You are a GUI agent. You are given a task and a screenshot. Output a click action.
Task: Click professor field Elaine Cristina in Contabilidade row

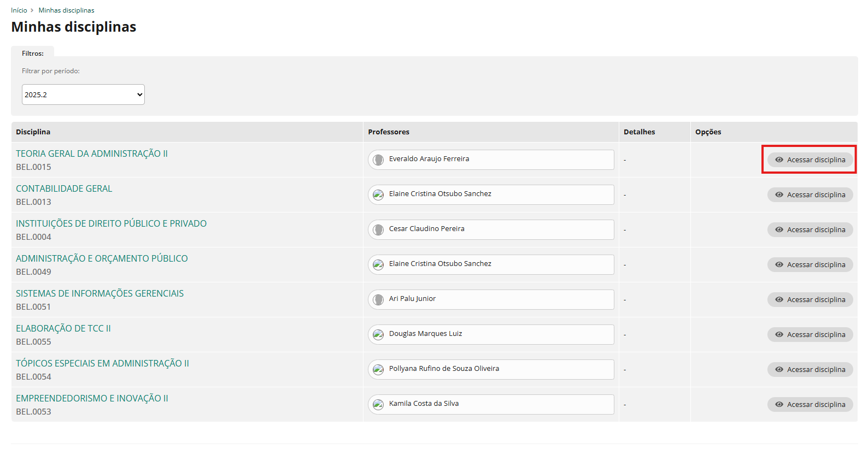coord(490,194)
